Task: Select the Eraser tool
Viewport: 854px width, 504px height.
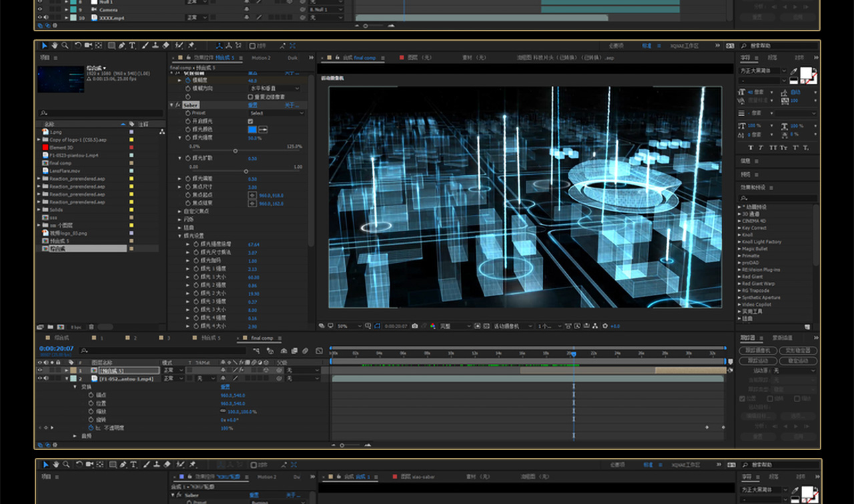Action: pos(166,46)
